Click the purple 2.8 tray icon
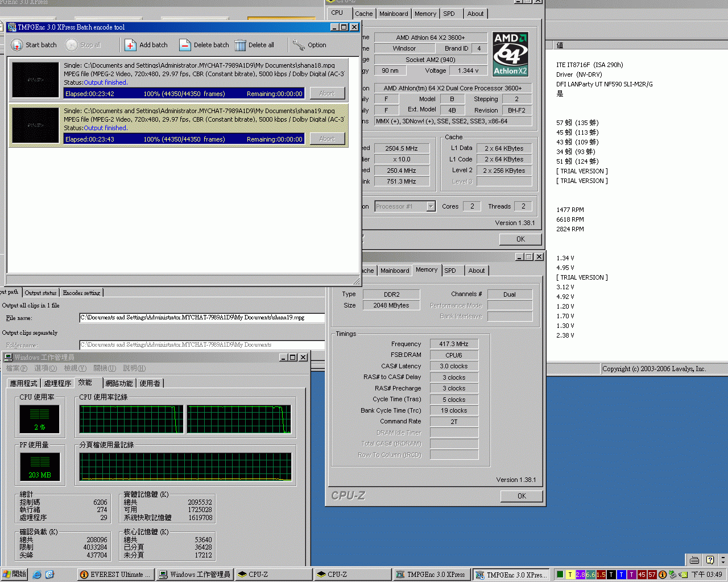The image size is (728, 582). point(580,575)
